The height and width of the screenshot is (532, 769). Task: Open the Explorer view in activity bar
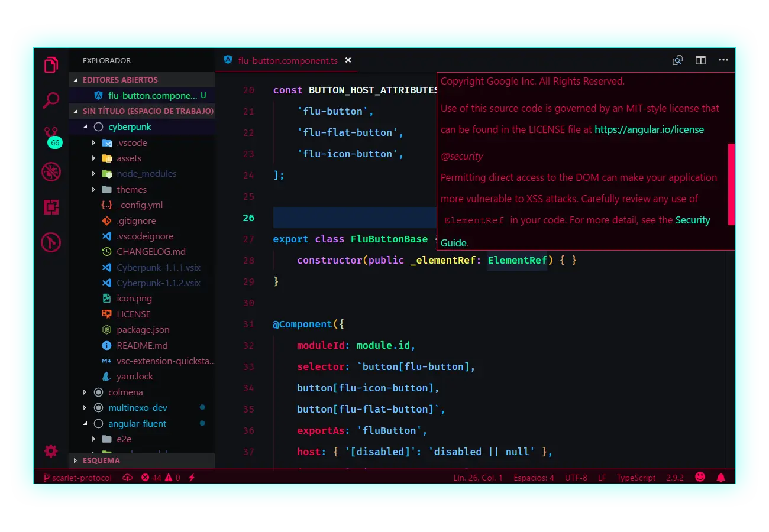51,65
